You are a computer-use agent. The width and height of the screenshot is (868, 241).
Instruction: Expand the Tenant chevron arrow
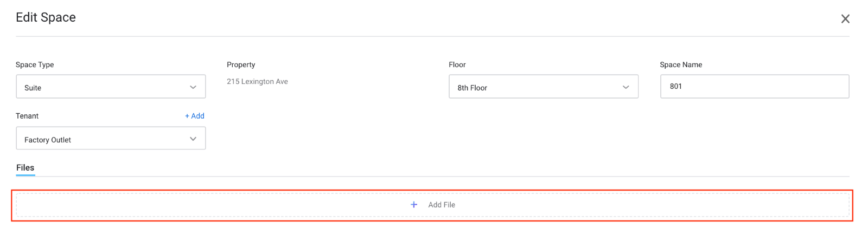pyautogui.click(x=193, y=139)
